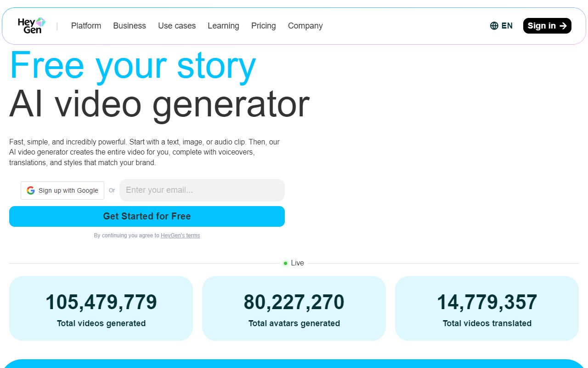Click the Google logo icon

coord(31,190)
